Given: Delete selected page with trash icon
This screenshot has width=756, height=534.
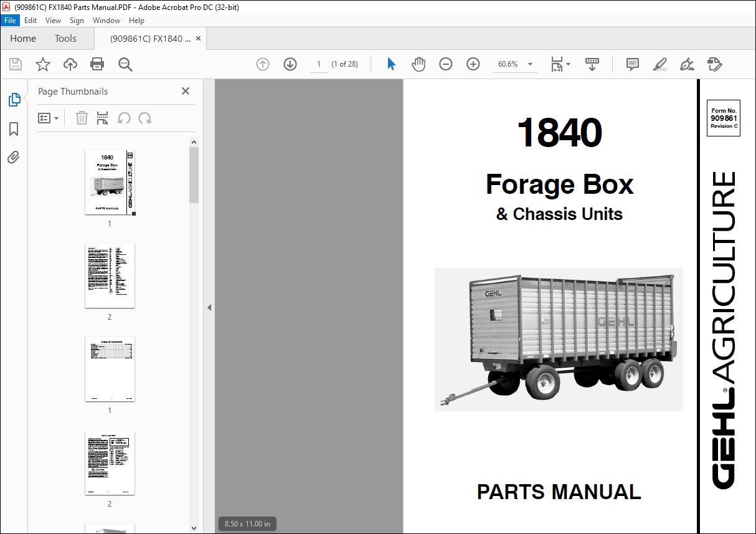Looking at the screenshot, I should (82, 118).
